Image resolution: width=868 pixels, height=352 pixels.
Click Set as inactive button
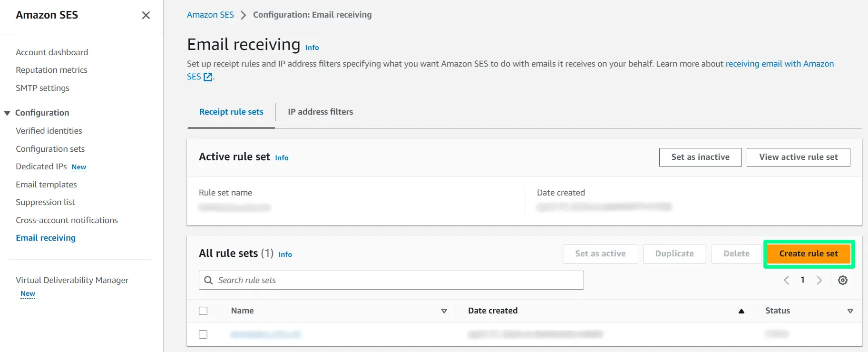pyautogui.click(x=700, y=157)
